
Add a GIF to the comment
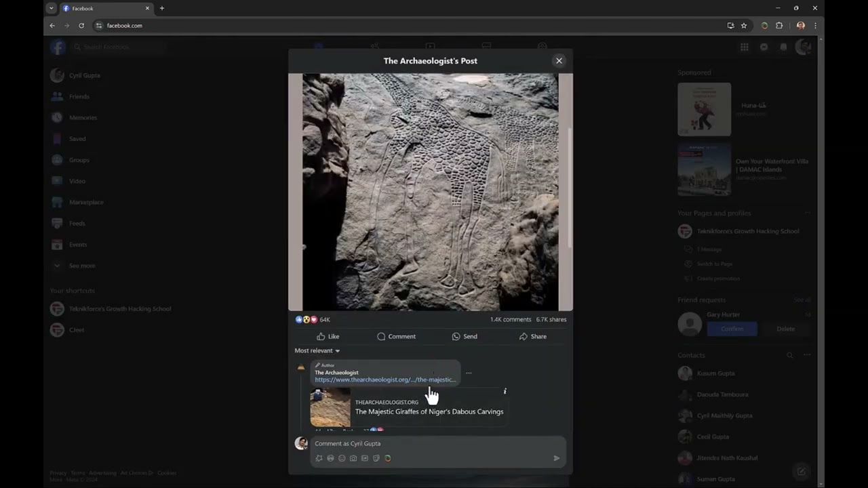pos(365,458)
